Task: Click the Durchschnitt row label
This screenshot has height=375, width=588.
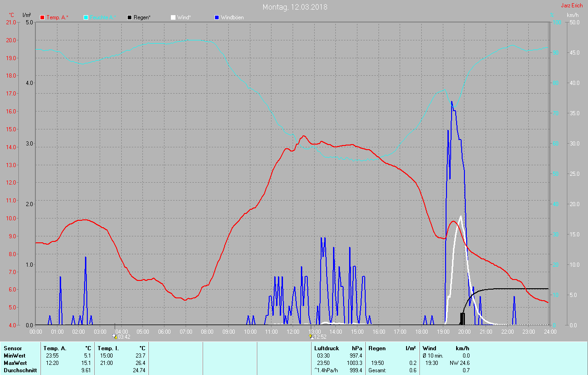Action: click(x=20, y=370)
